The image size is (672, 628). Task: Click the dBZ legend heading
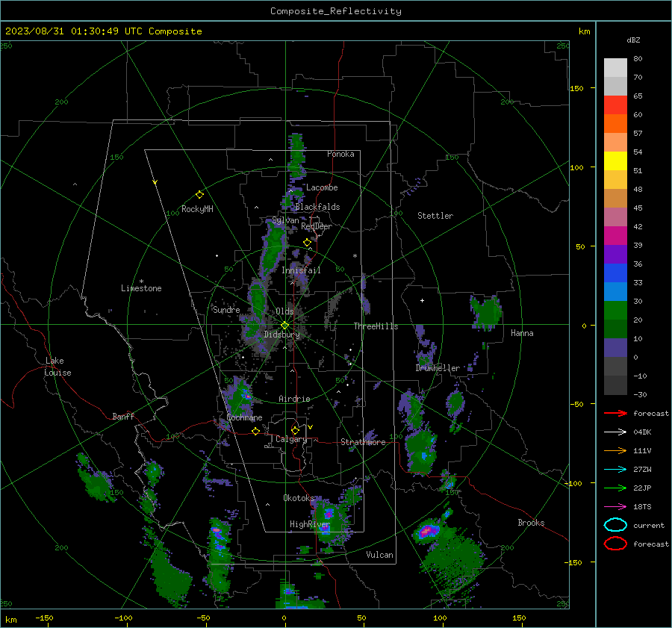[x=633, y=40]
